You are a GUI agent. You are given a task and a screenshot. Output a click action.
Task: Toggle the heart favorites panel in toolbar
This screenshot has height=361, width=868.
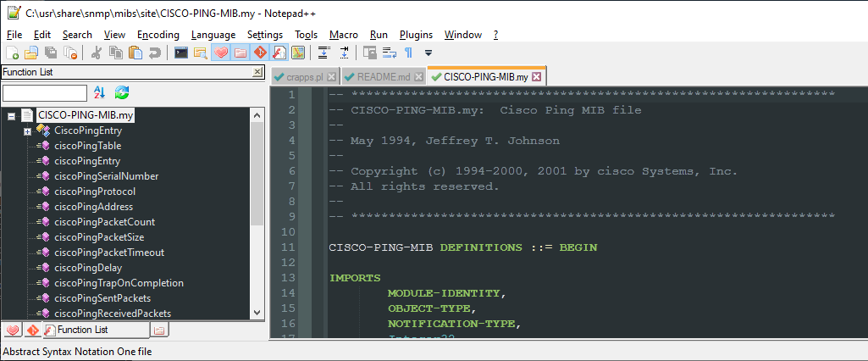(221, 53)
